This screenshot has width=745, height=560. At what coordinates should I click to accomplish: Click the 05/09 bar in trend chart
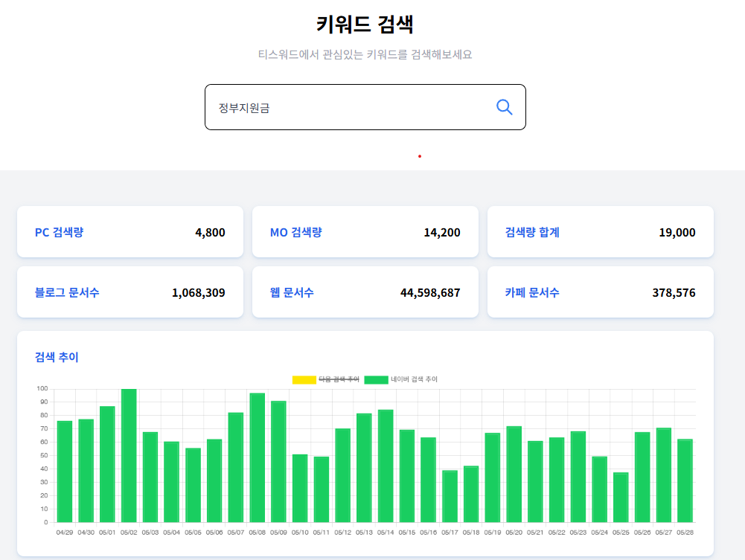click(x=278, y=462)
